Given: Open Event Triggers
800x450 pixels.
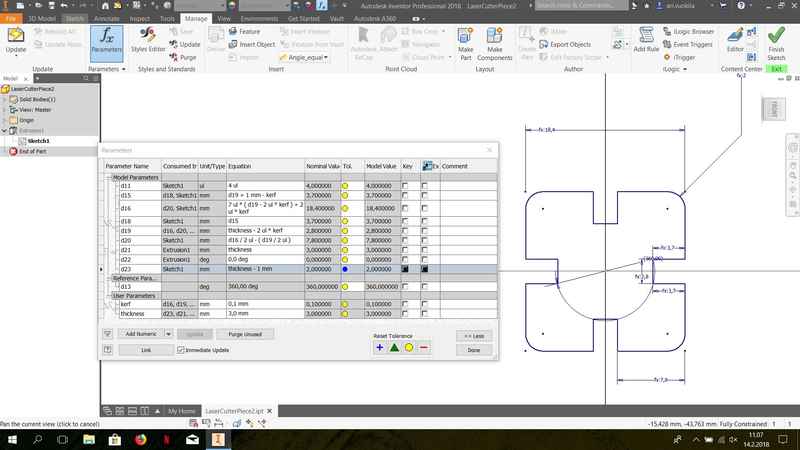Looking at the screenshot, I should coord(687,44).
